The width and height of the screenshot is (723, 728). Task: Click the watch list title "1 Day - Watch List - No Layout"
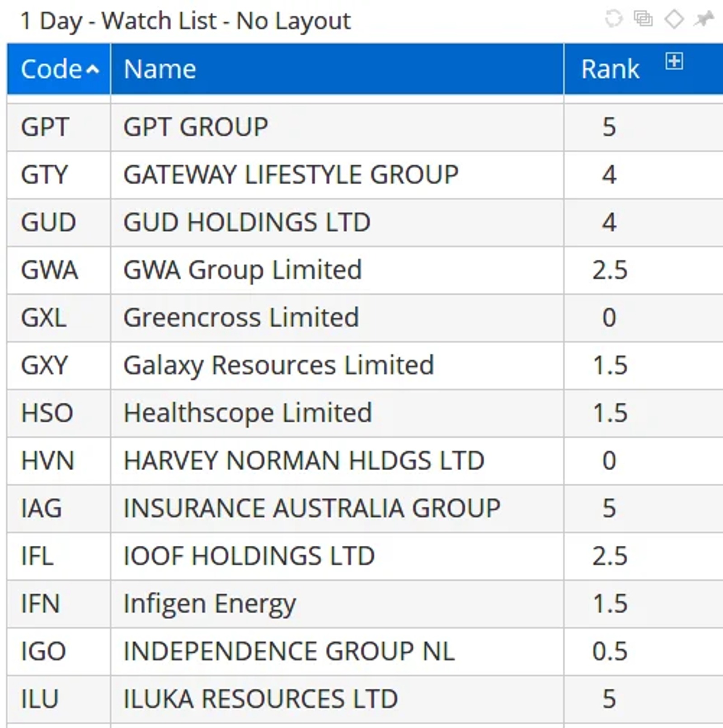click(185, 21)
